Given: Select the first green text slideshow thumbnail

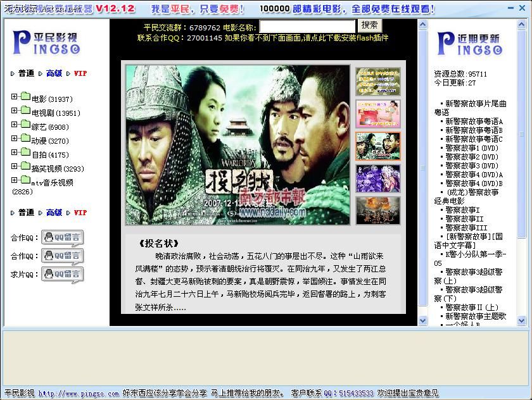Looking at the screenshot, I should pos(378,82).
